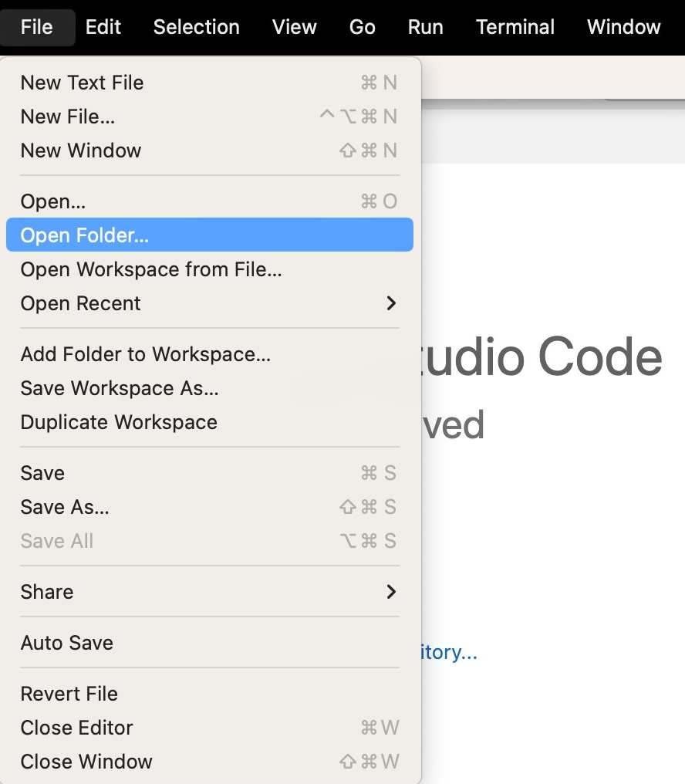Choose Duplicate Workspace from the menu
This screenshot has width=685, height=784.
[119, 422]
